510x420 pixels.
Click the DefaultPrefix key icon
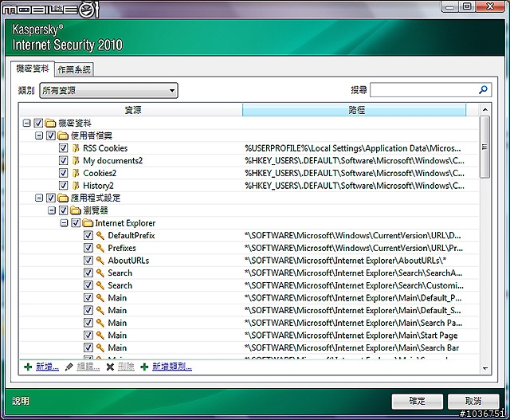(x=100, y=236)
